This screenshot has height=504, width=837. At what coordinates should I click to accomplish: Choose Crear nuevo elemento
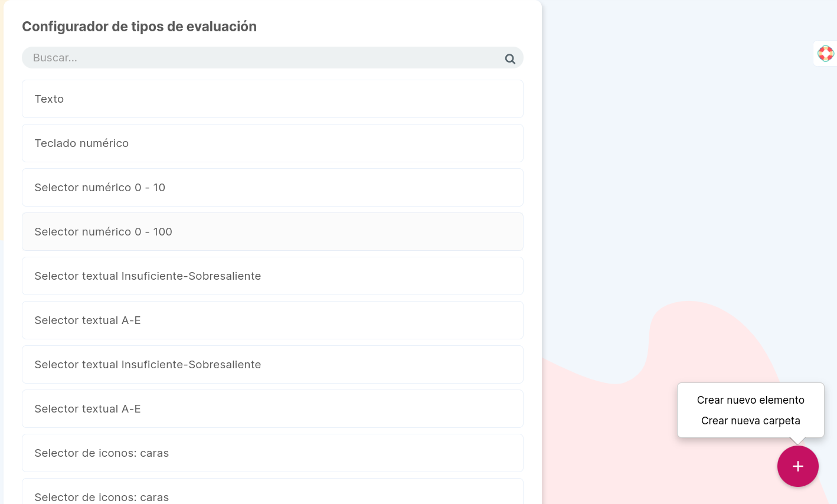[750, 400]
